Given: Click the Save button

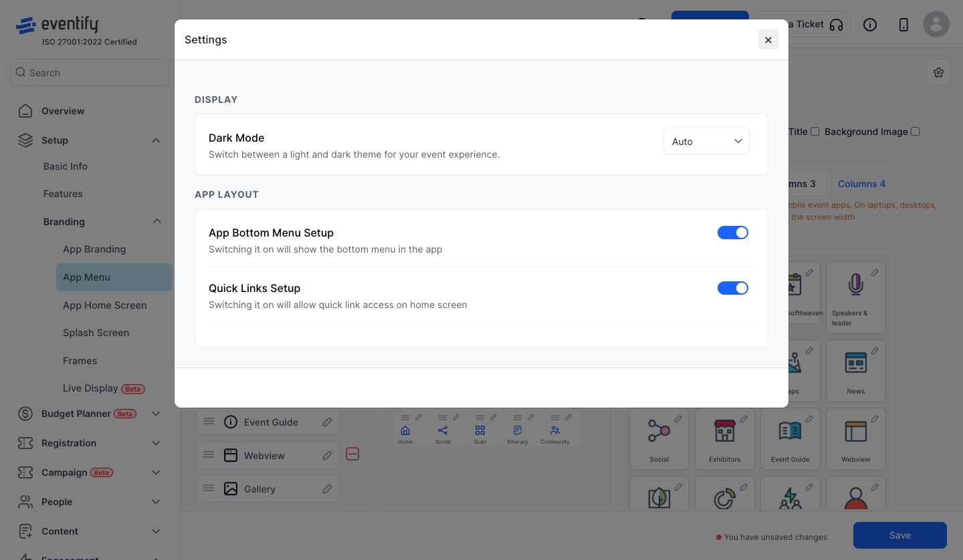Looking at the screenshot, I should coord(900,535).
